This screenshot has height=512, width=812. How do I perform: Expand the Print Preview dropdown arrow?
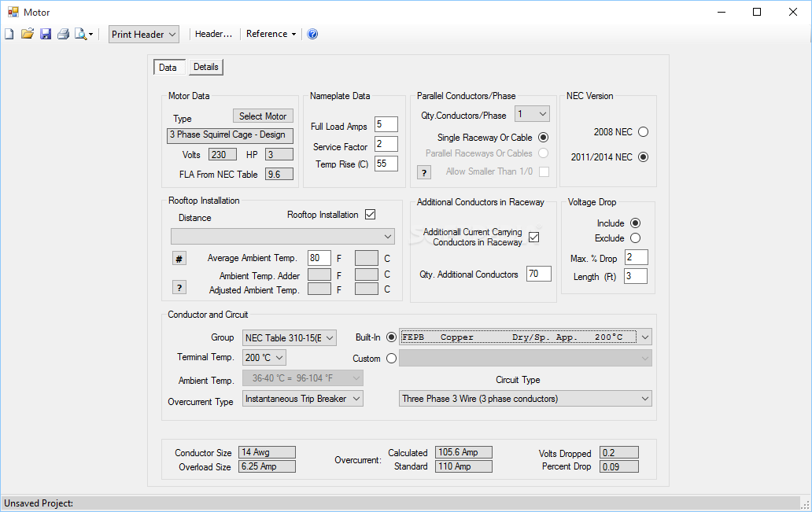(91, 35)
